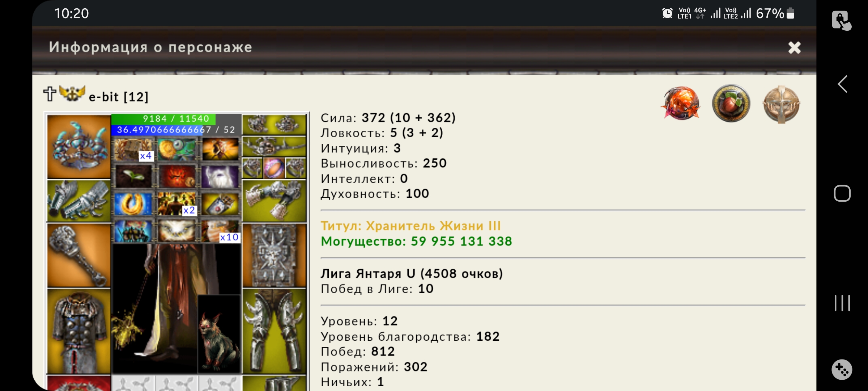Open the plated leg armor slot
Screen dimensions: 868x391
point(274,331)
